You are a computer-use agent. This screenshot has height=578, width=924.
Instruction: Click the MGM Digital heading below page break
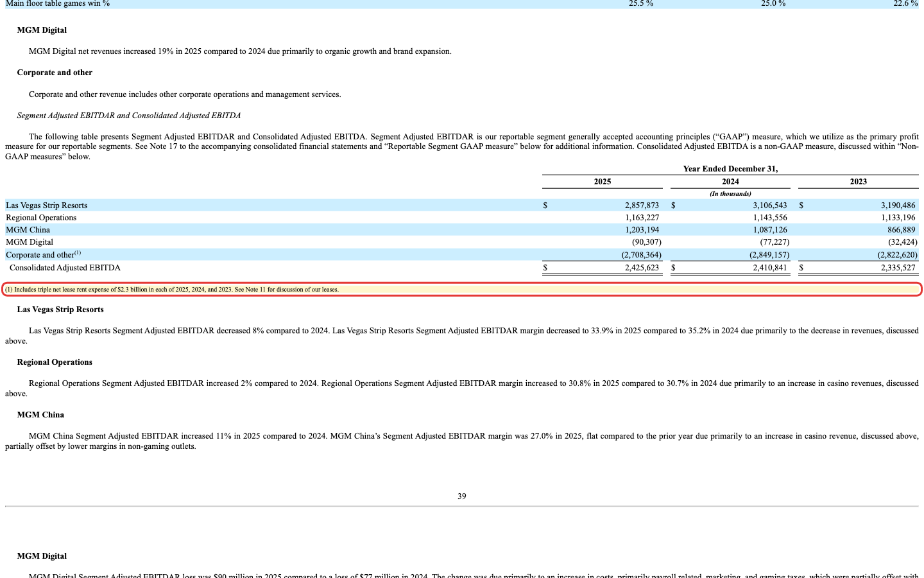pos(42,556)
